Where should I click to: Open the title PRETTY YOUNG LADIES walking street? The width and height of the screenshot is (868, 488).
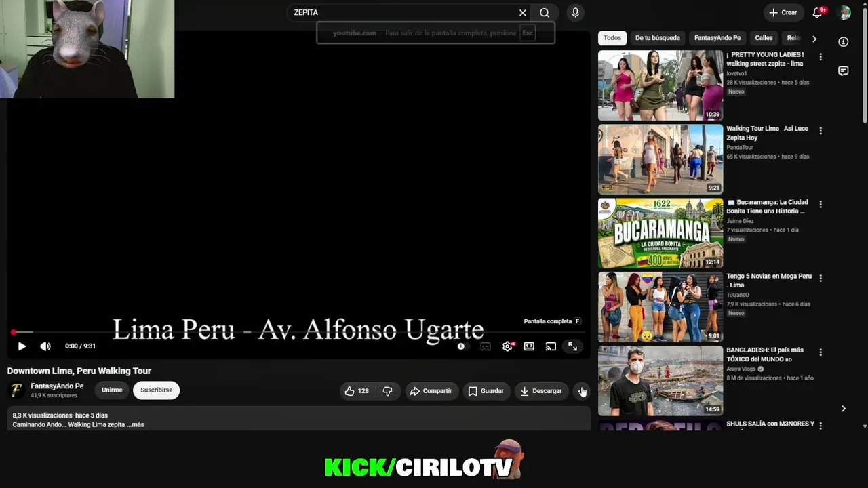[765, 59]
